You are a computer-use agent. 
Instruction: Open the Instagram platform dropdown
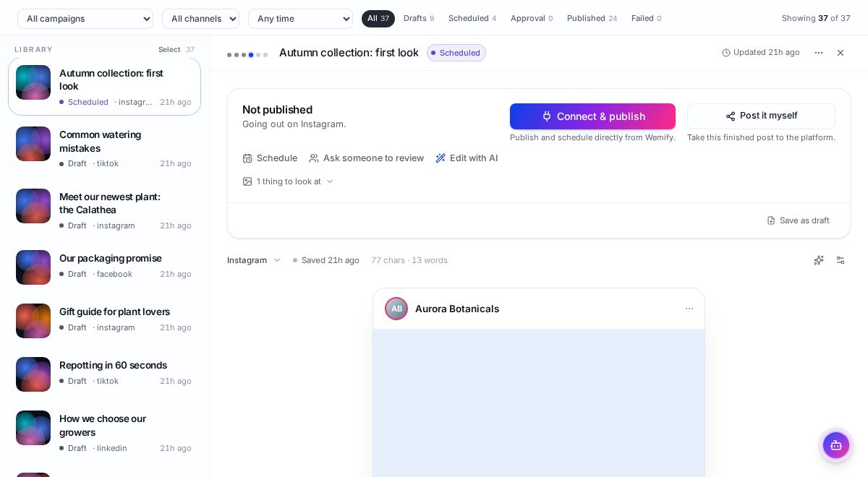254,260
